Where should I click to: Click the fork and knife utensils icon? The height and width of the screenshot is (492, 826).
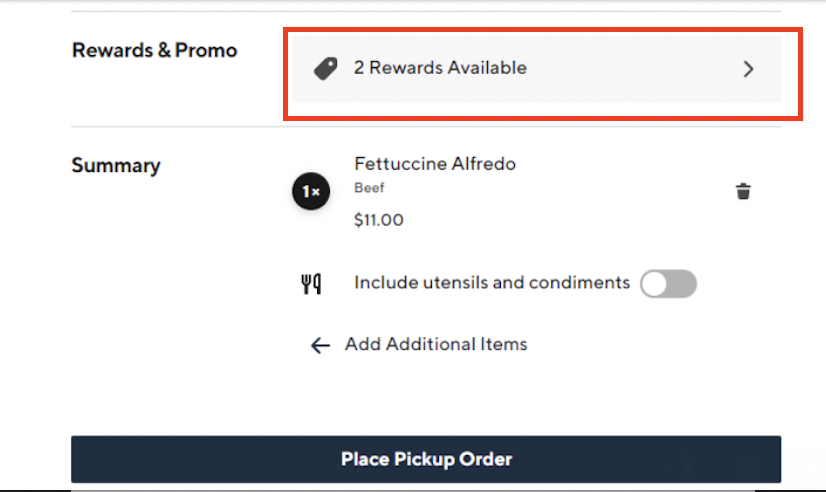(311, 284)
